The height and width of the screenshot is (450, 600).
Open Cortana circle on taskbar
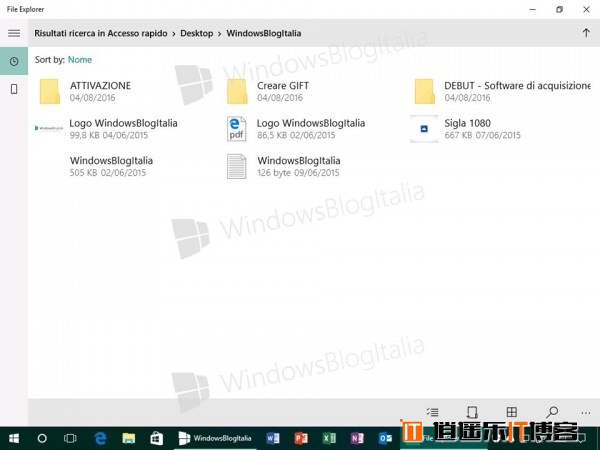click(x=42, y=438)
